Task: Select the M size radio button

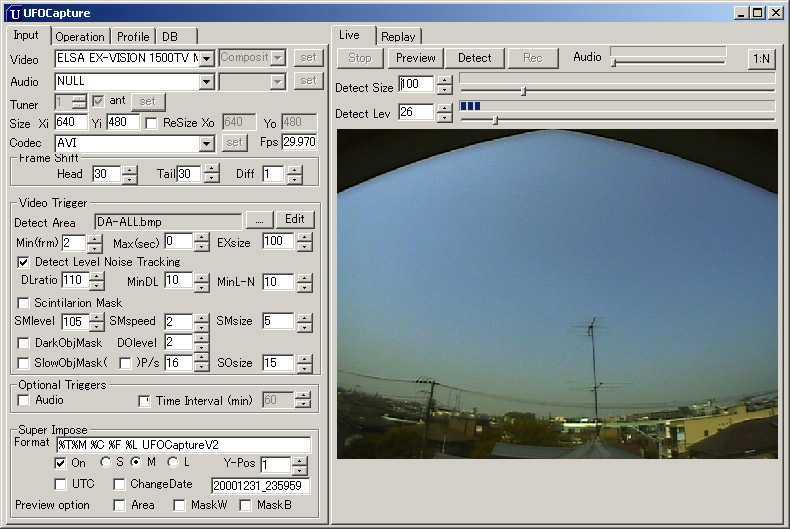Action: [136, 462]
